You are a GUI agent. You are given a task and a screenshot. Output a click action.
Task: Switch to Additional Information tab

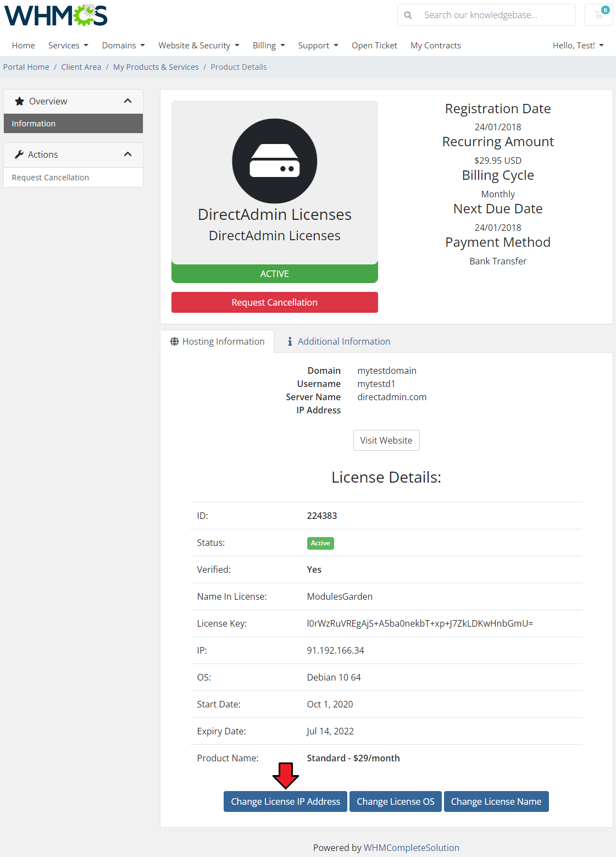338,341
